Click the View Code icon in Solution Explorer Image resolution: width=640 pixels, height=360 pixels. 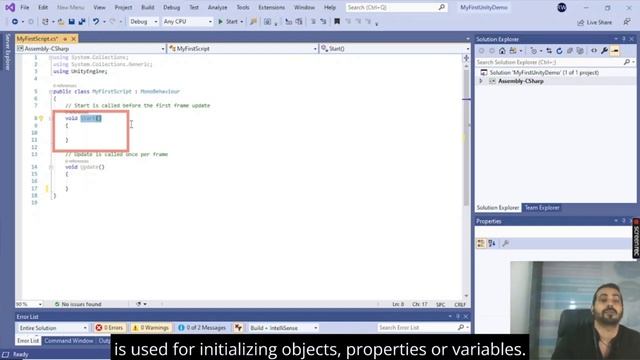pyautogui.click(x=594, y=51)
